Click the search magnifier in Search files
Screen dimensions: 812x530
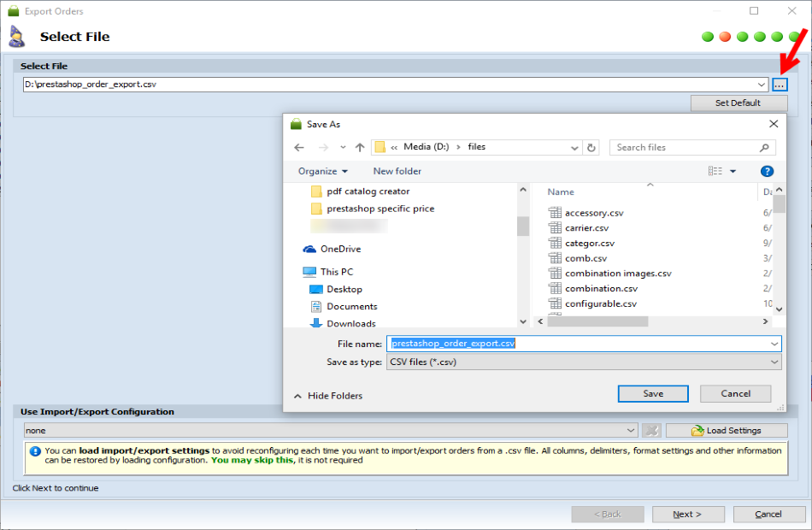click(x=764, y=148)
